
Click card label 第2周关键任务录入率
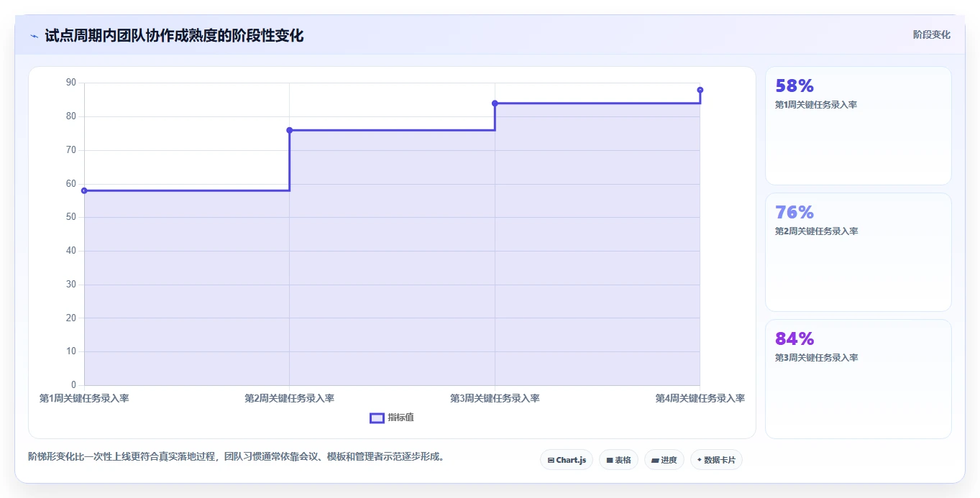[x=816, y=231]
